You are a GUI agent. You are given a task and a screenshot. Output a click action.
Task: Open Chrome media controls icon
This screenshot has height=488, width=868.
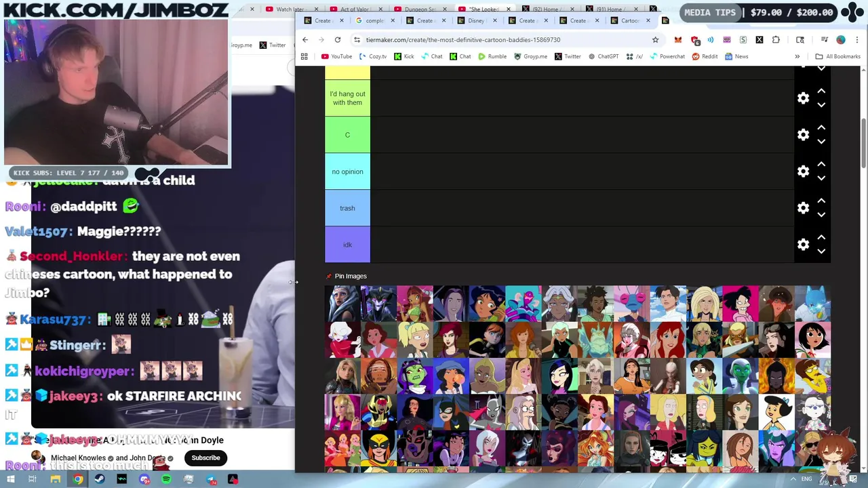coord(824,39)
